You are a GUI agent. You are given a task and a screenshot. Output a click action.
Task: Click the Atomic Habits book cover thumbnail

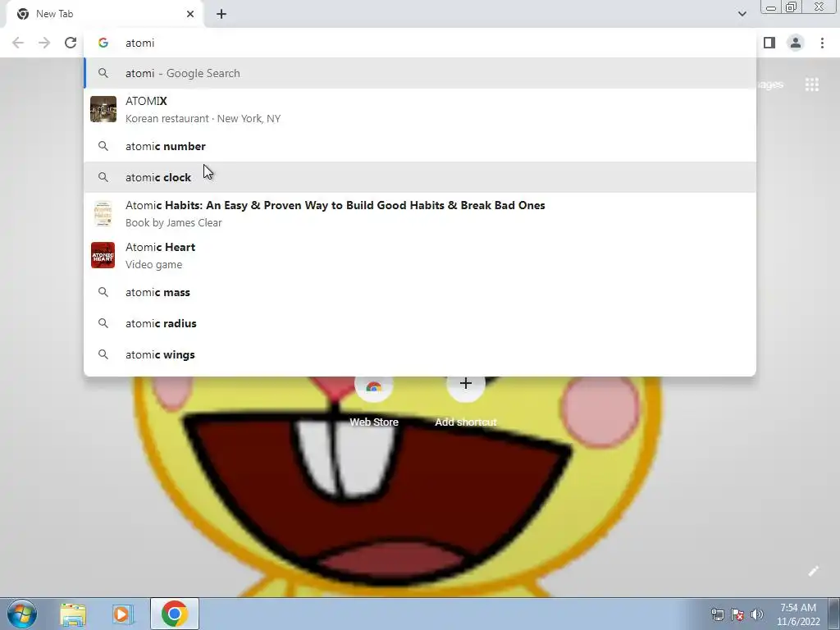pyautogui.click(x=103, y=214)
